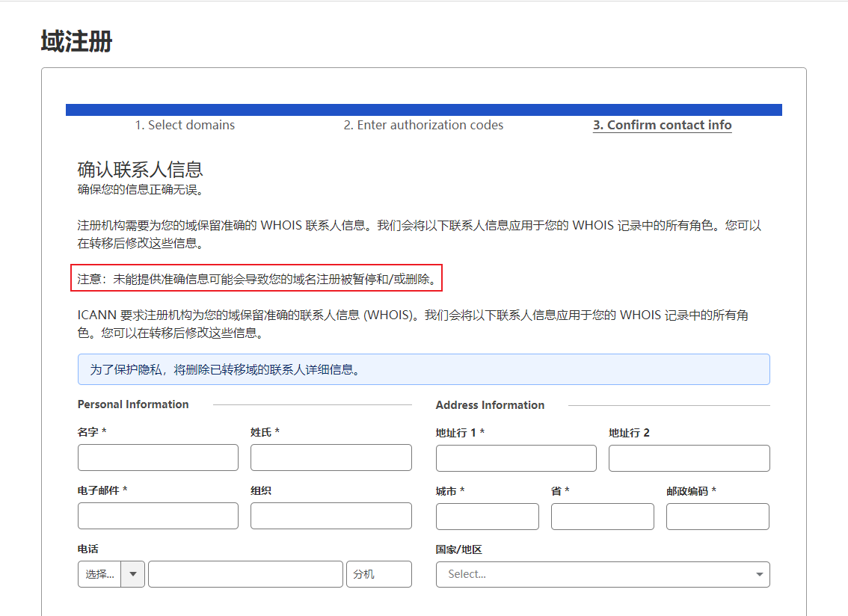Click the 电话 field label

pyautogui.click(x=87, y=549)
